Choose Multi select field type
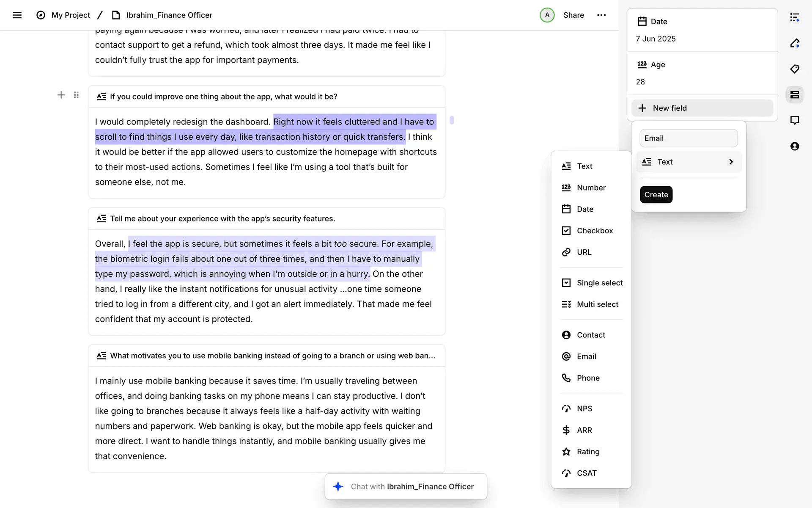This screenshot has width=812, height=508. tap(597, 304)
